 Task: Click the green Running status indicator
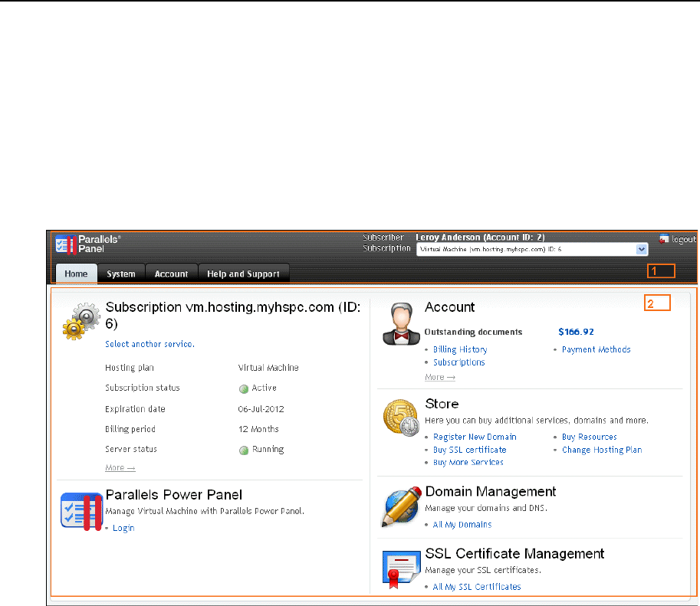(x=243, y=450)
